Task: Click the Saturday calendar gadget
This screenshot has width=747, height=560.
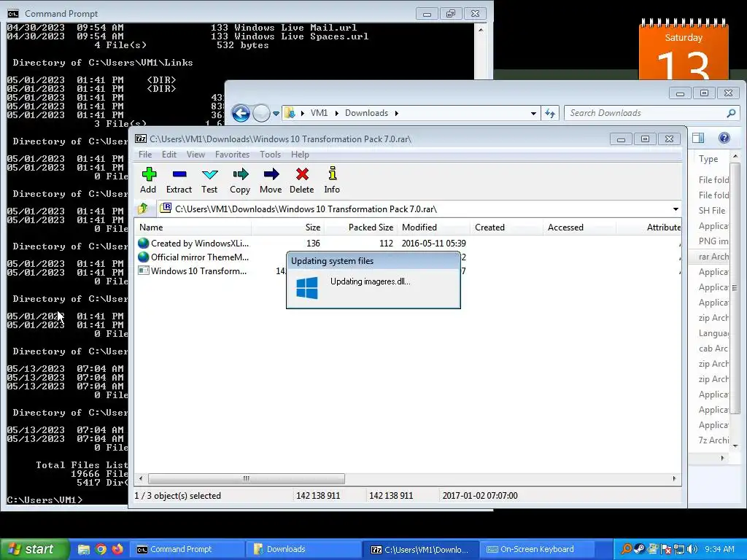Action: coord(683,49)
